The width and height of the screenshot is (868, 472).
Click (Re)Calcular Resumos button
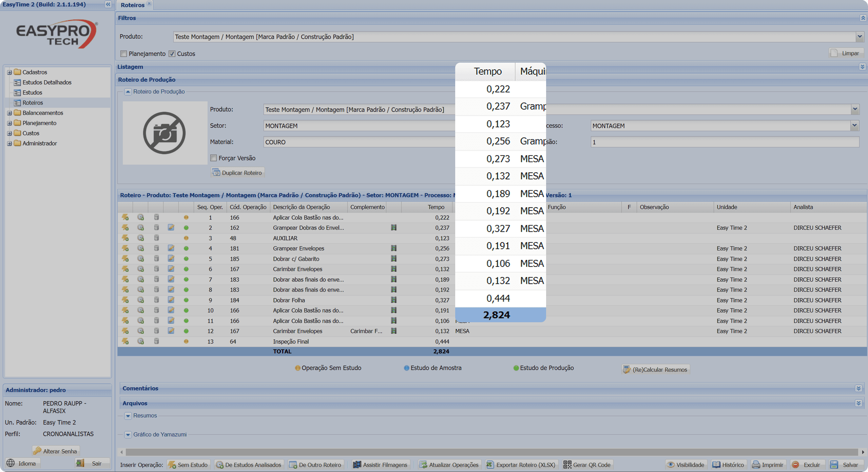point(656,370)
